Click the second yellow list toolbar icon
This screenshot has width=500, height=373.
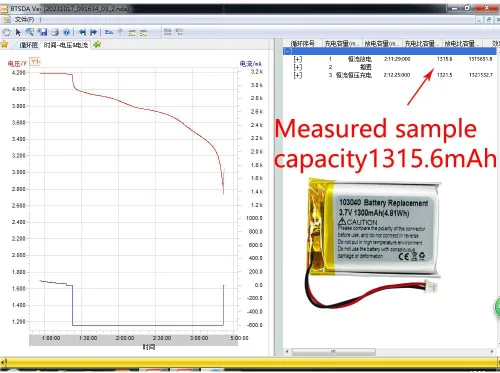tap(143, 32)
